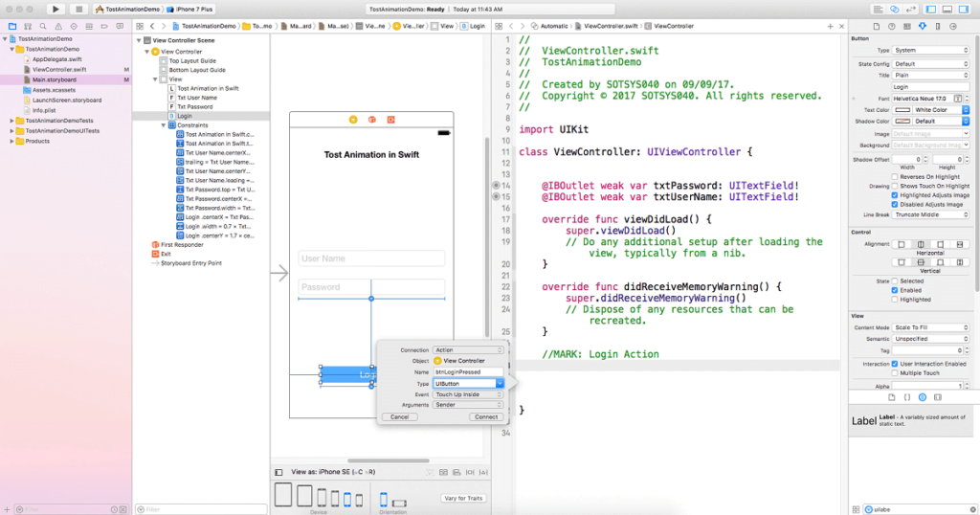Uncheck User Interaction Enabled
This screenshot has width=980, height=515.
point(895,364)
